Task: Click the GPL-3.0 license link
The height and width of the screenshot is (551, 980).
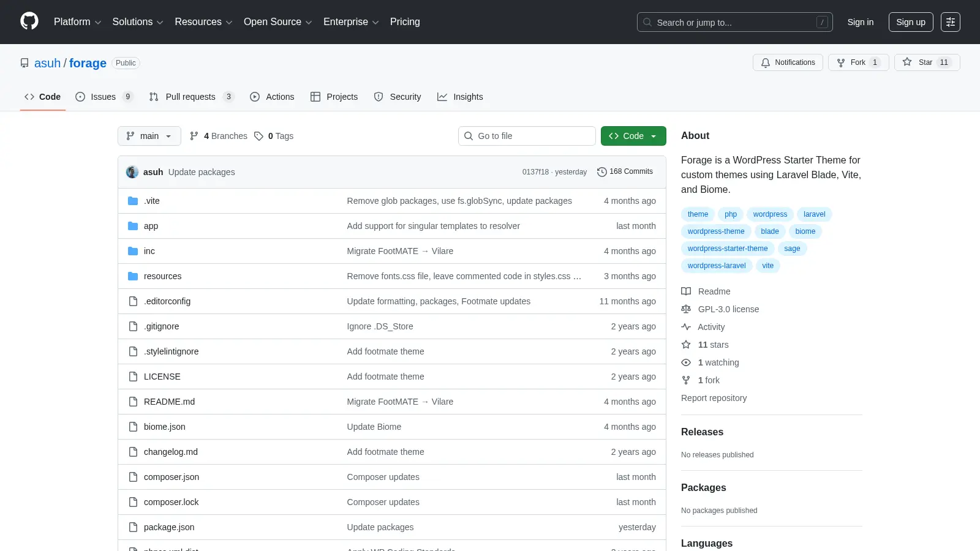Action: tap(728, 309)
